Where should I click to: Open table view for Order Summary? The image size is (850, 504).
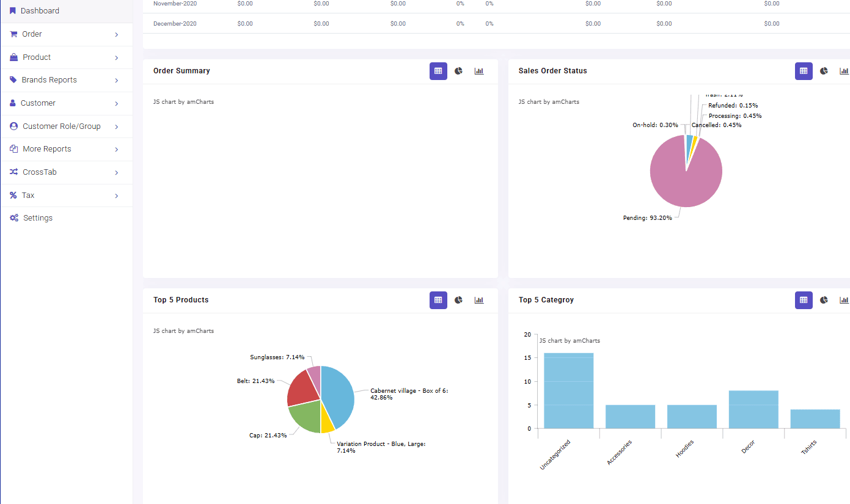click(438, 71)
